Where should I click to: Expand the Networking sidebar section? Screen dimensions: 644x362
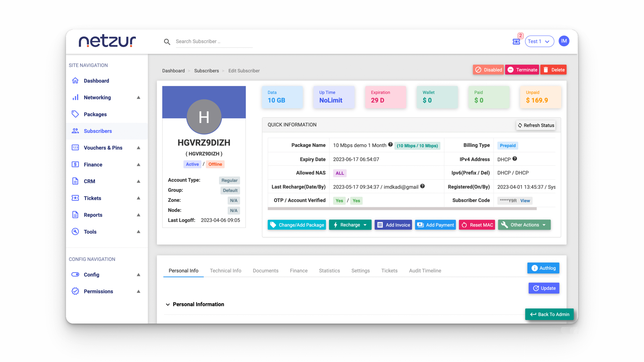click(138, 98)
